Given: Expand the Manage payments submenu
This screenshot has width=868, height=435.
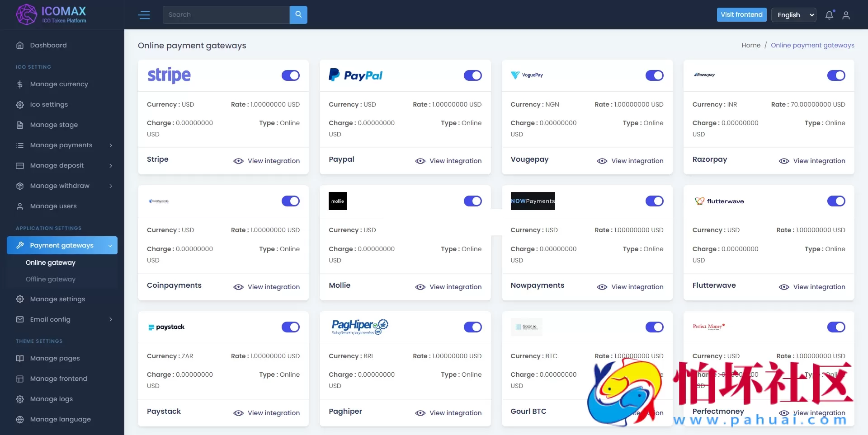Looking at the screenshot, I should pyautogui.click(x=111, y=145).
